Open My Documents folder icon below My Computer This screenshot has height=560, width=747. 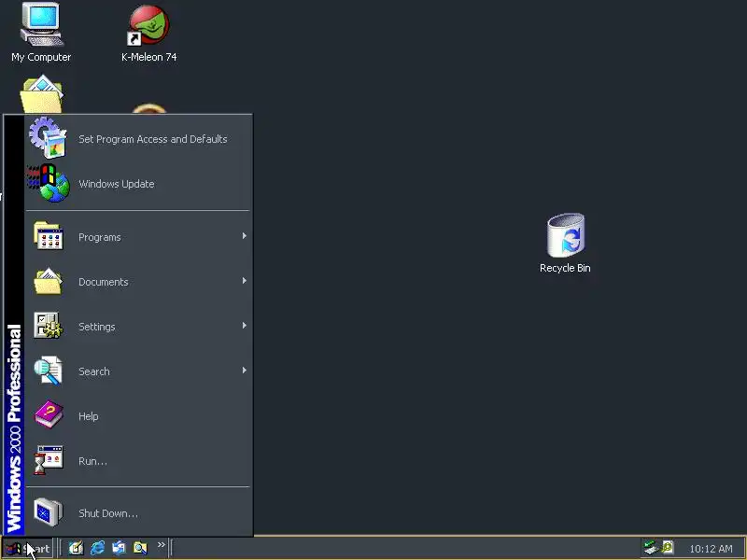pos(42,94)
